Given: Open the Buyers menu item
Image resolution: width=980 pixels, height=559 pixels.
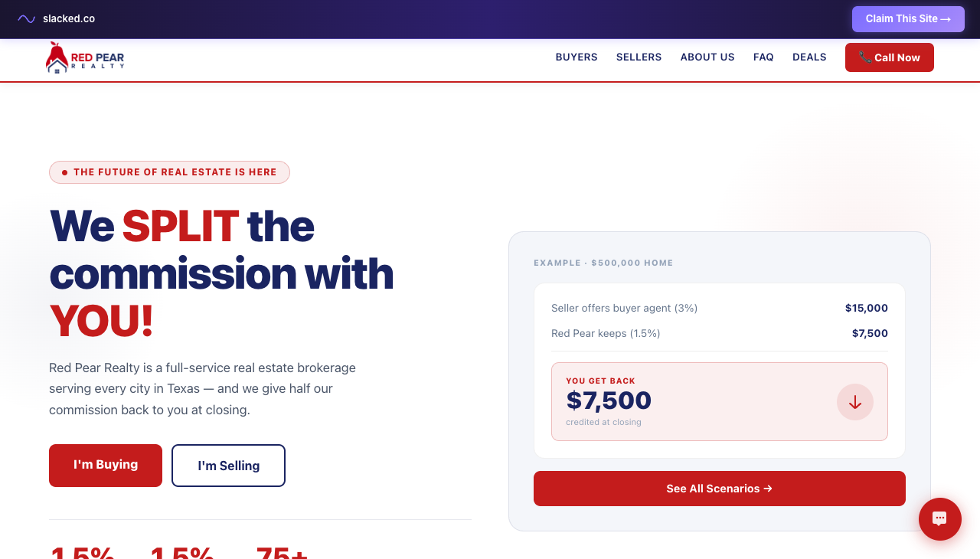Looking at the screenshot, I should coord(577,57).
